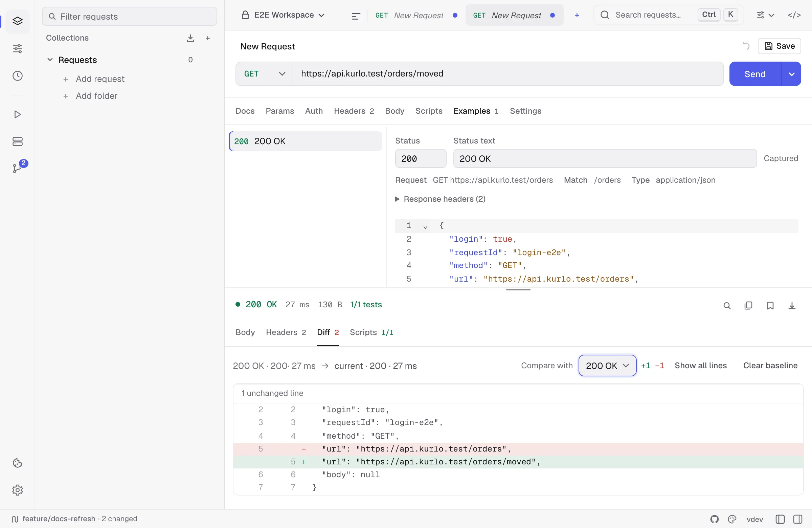Expand Response headers (2)
This screenshot has width=812, height=528.
point(441,199)
